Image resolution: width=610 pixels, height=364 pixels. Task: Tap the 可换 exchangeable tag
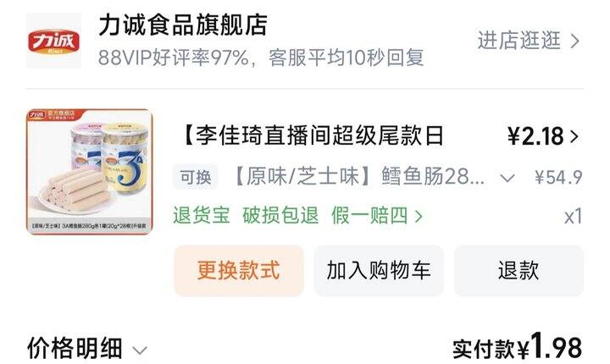click(x=196, y=177)
